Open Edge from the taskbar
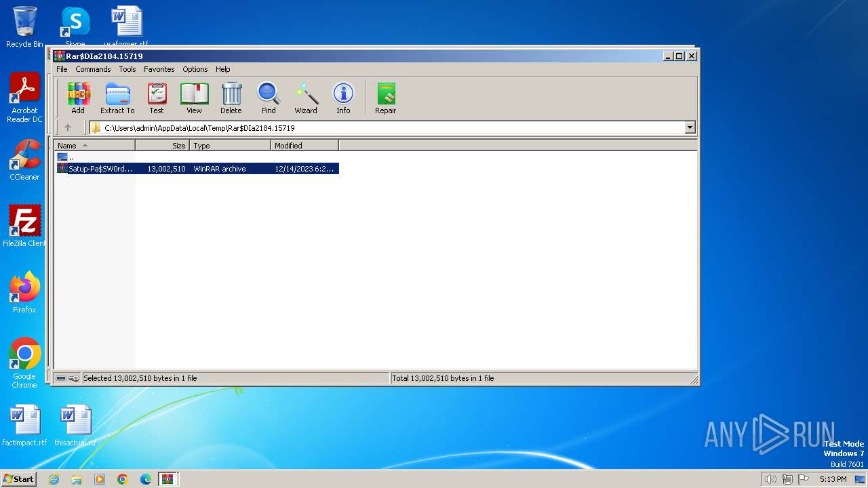This screenshot has height=488, width=868. [x=146, y=479]
